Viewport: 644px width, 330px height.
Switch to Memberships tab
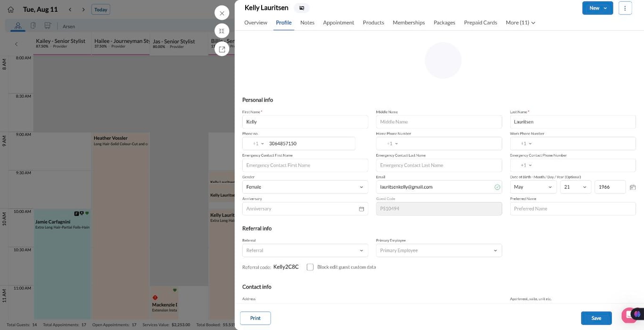pyautogui.click(x=409, y=23)
